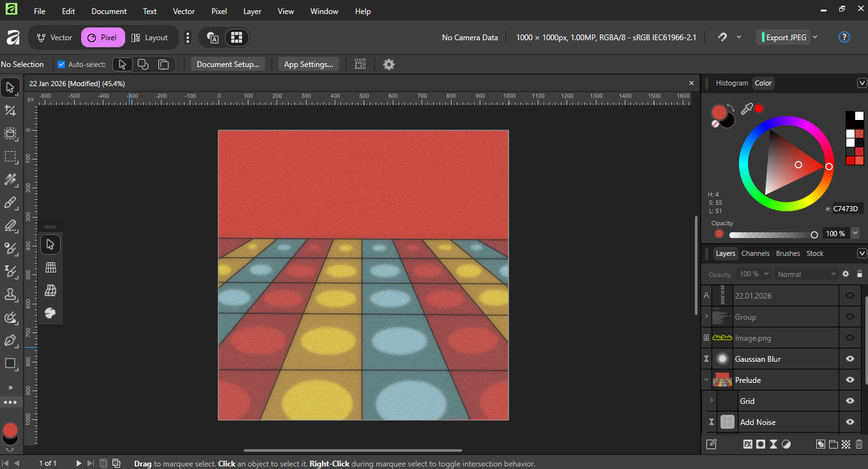Switch to the Channels tab

756,253
